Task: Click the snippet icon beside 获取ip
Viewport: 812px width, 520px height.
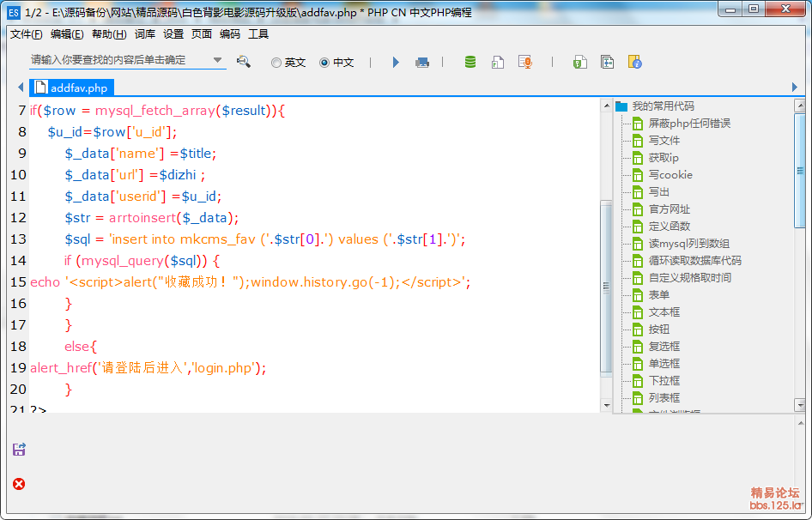Action: pyautogui.click(x=638, y=158)
